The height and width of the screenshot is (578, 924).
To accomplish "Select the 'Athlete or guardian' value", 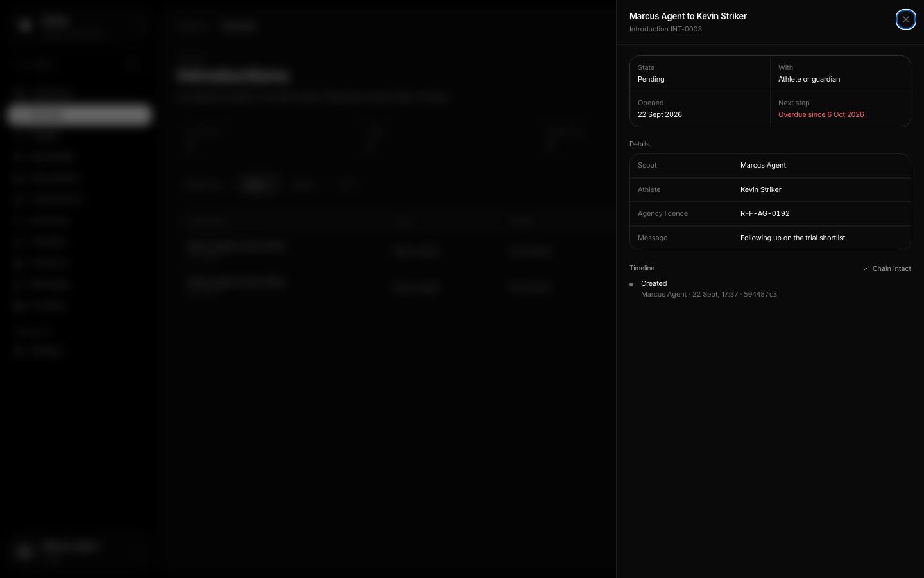I will tap(809, 79).
